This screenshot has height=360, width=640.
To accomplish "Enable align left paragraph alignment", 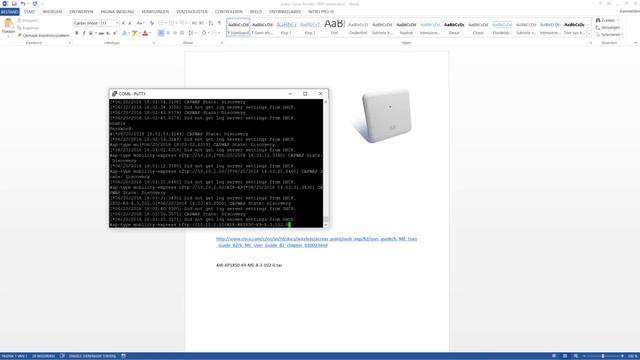I will click(161, 33).
